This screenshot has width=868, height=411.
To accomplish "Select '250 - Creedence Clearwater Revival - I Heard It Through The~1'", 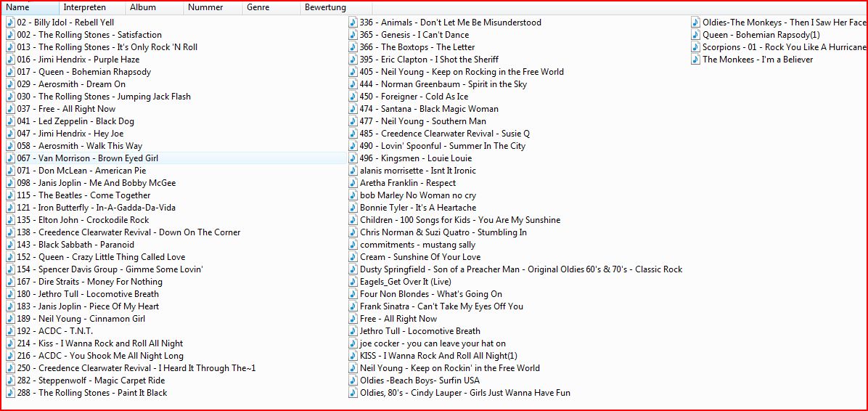I will click(x=136, y=368).
